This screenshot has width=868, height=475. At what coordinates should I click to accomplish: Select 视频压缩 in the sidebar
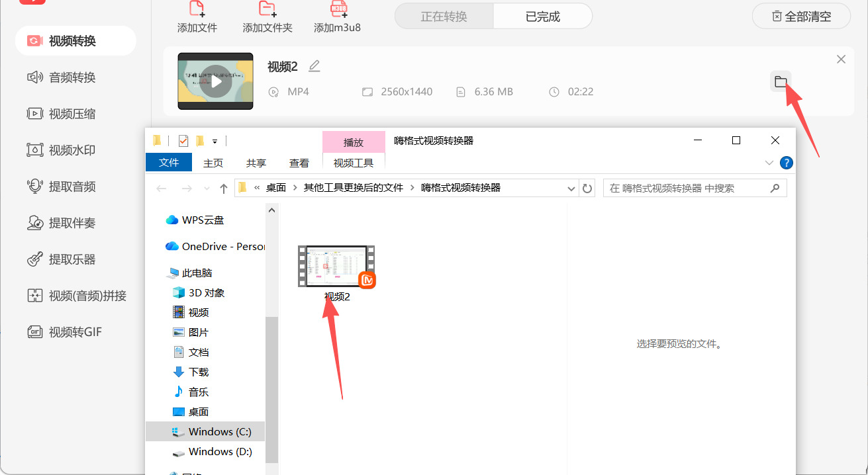[62, 114]
